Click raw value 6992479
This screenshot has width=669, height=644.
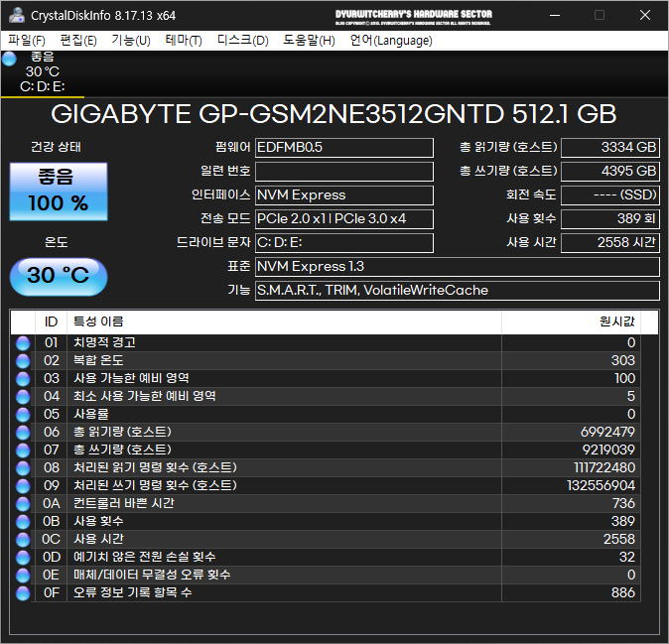point(607,432)
